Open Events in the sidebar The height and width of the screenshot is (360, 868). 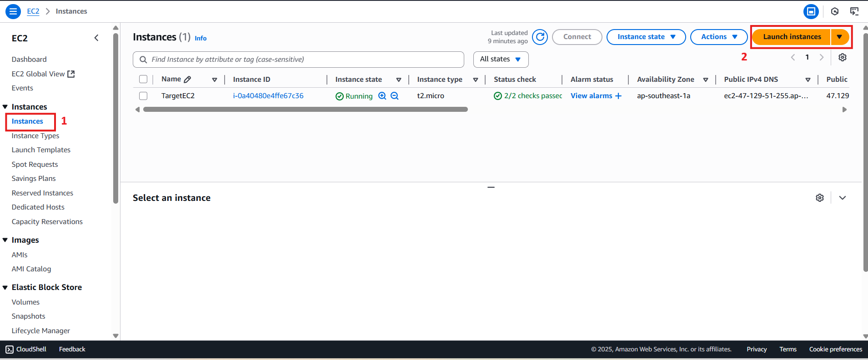click(x=22, y=88)
